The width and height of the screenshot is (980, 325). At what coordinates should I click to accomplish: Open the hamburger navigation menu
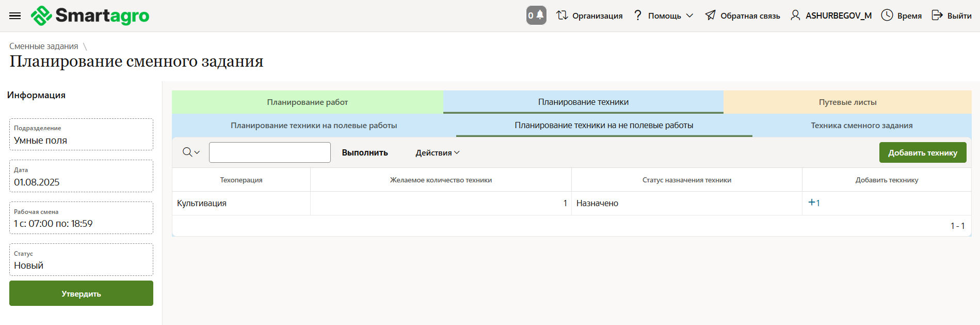(15, 16)
